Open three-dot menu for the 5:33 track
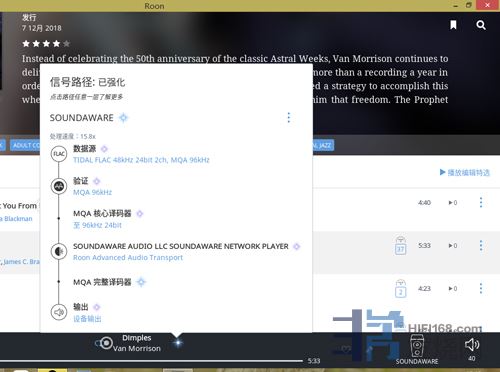This screenshot has height=372, width=500. 481,245
